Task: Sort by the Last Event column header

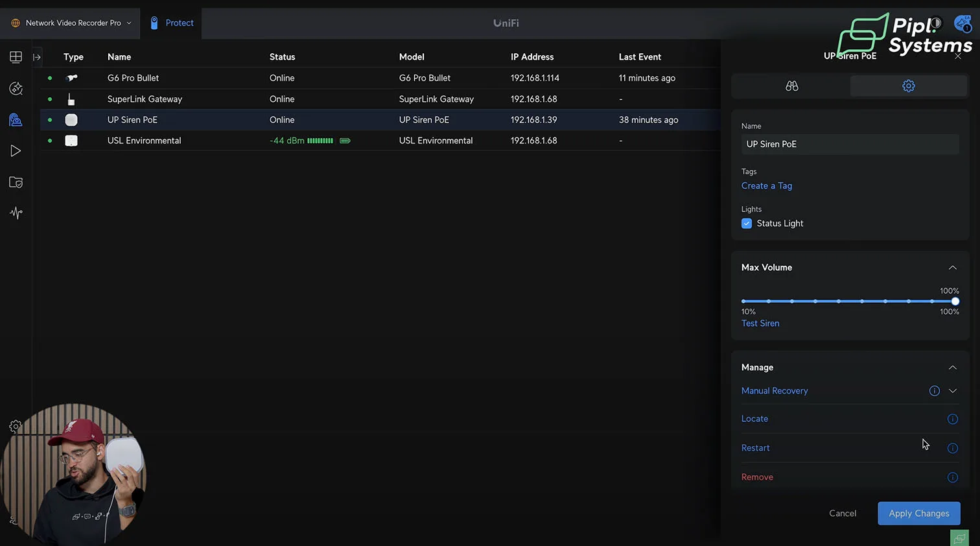Action: tap(640, 57)
